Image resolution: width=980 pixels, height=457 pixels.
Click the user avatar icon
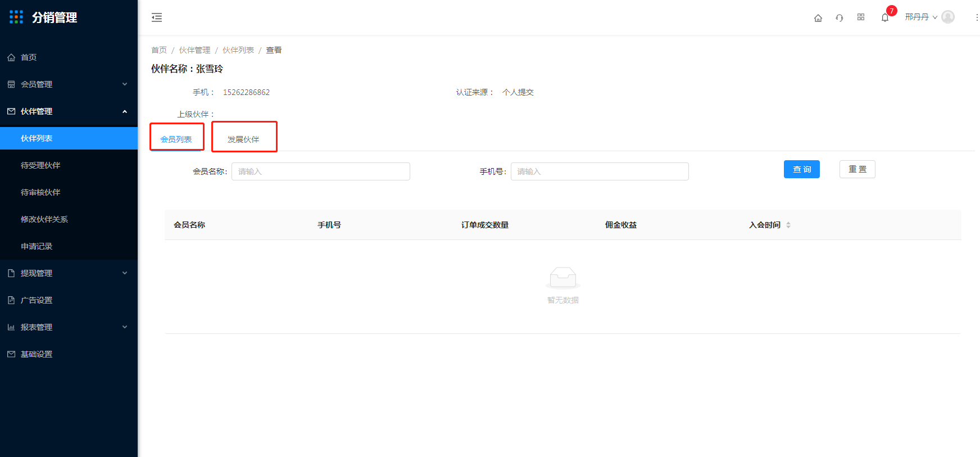pyautogui.click(x=948, y=17)
